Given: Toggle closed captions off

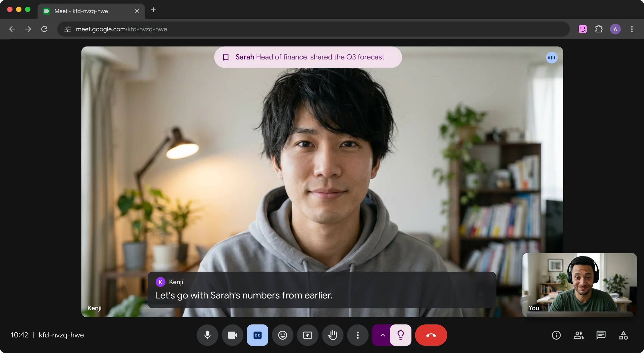Looking at the screenshot, I should (x=257, y=335).
